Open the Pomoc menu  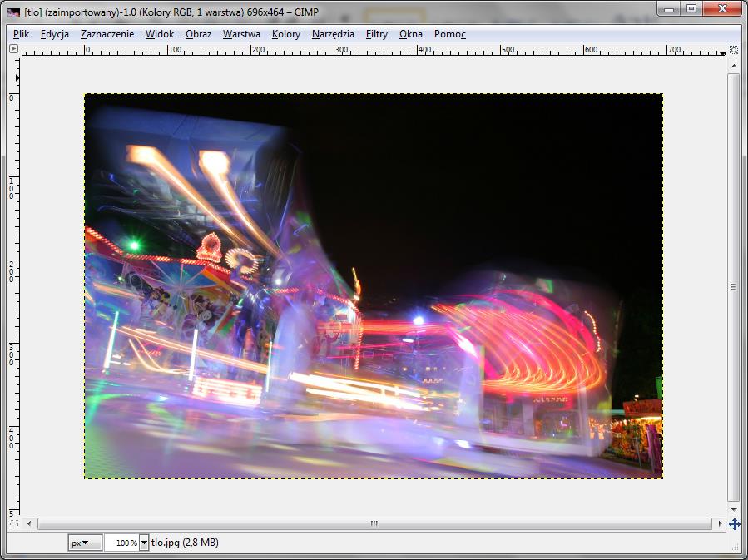450,34
